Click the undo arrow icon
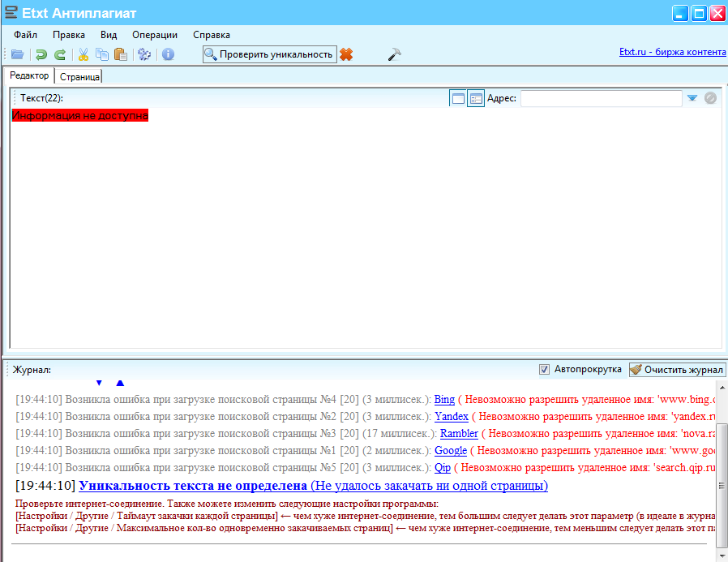 click(41, 54)
